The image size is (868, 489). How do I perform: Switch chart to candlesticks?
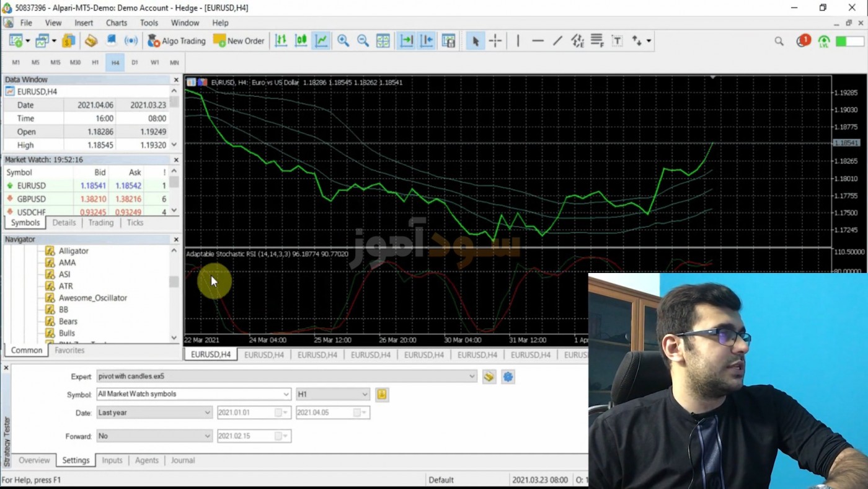pos(301,41)
